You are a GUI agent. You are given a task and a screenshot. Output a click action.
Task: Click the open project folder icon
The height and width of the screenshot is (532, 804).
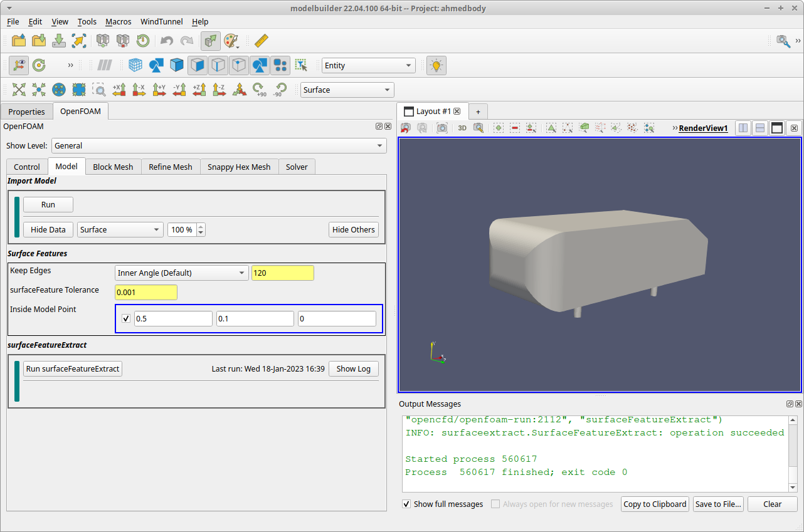point(19,41)
